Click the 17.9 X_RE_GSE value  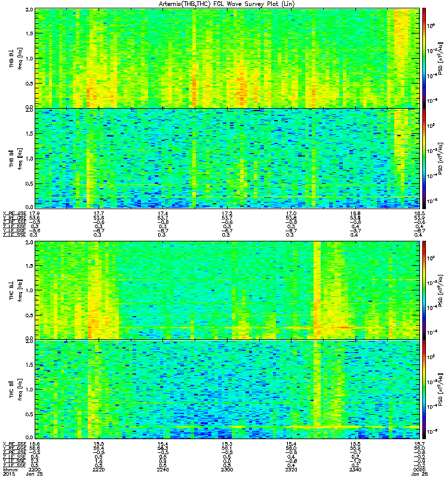point(35,213)
